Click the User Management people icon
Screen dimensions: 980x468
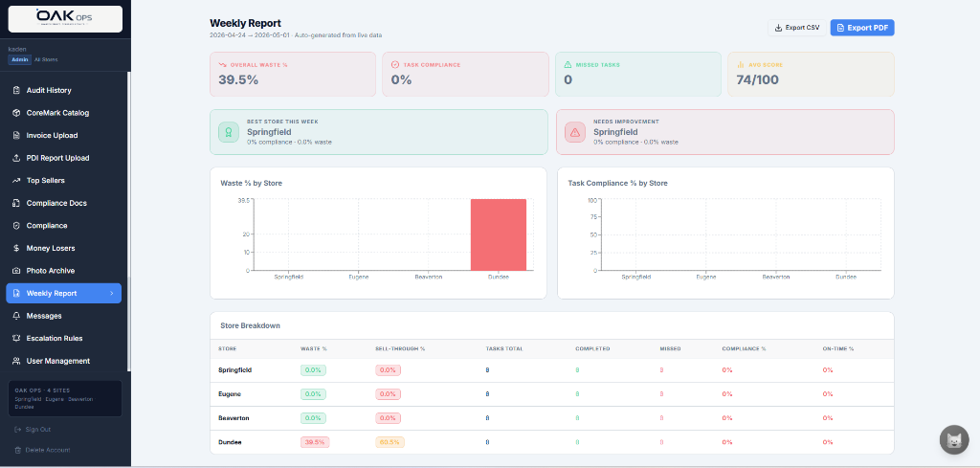tap(16, 361)
